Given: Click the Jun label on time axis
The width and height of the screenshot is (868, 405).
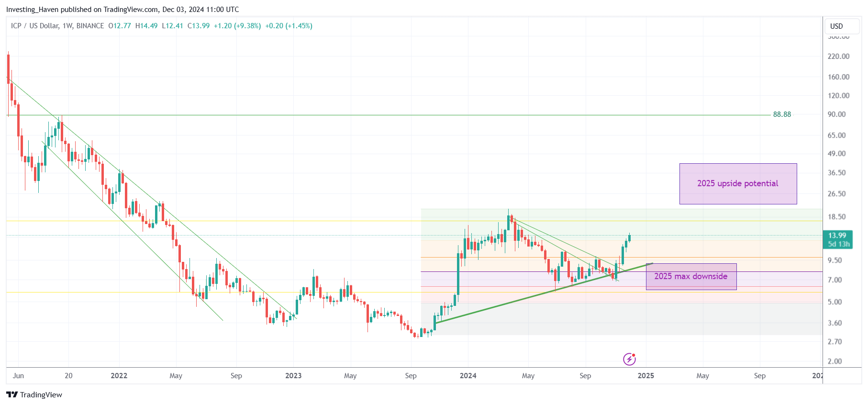Looking at the screenshot, I should 18,376.
